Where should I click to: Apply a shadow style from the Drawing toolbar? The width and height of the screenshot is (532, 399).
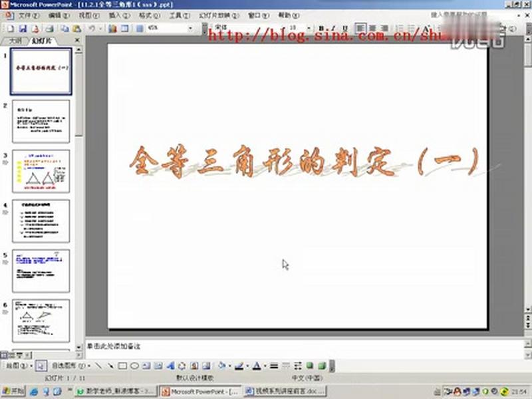click(x=309, y=364)
